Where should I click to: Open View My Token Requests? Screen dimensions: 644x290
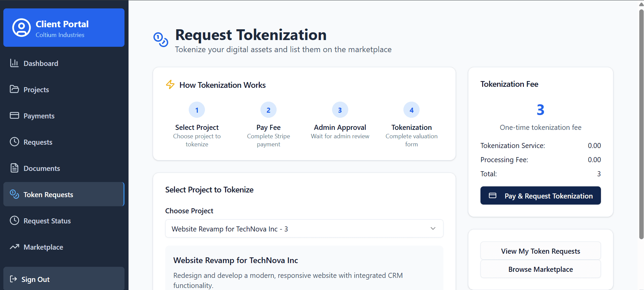pos(540,251)
